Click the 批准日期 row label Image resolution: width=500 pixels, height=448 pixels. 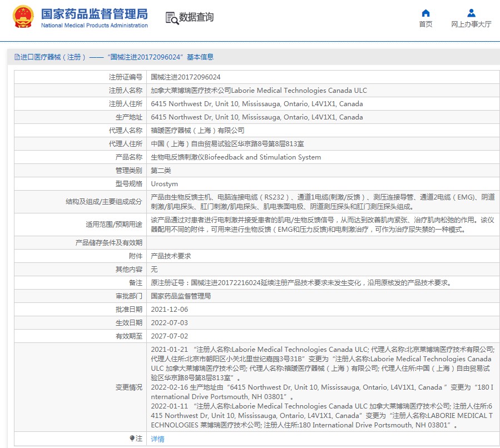click(129, 310)
